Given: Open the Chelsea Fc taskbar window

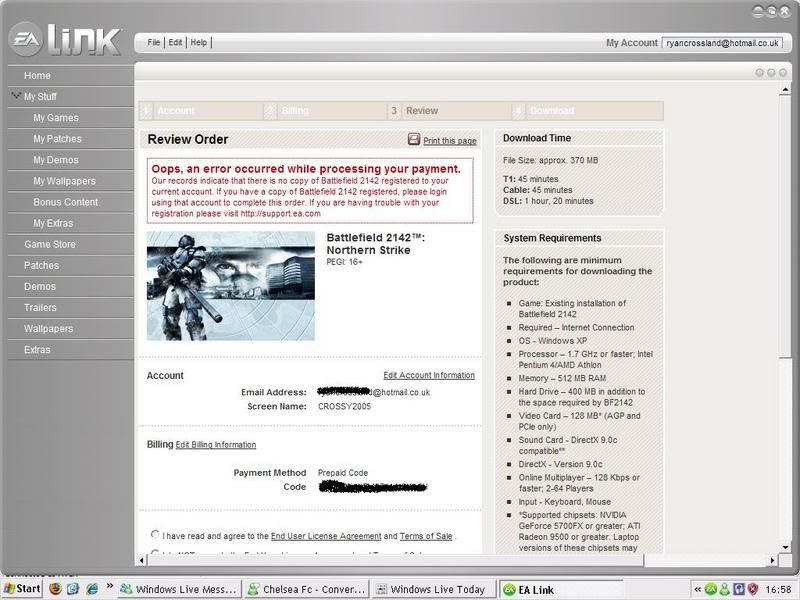Looking at the screenshot, I should [306, 589].
